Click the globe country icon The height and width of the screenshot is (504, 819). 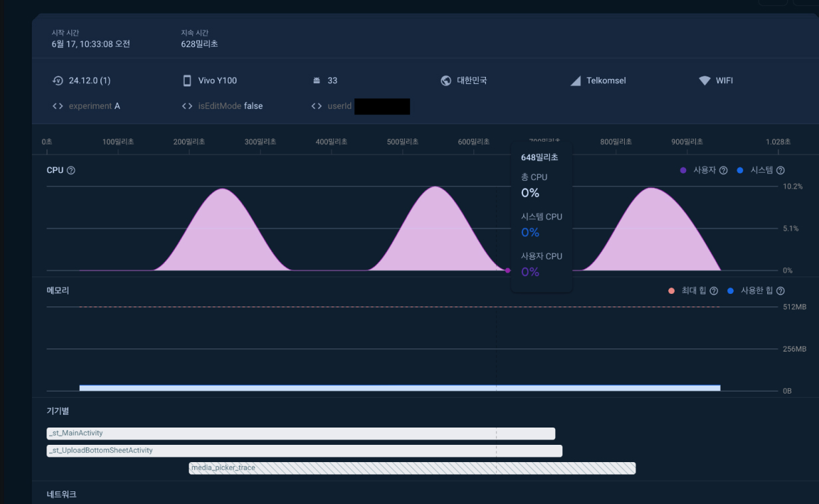446,80
